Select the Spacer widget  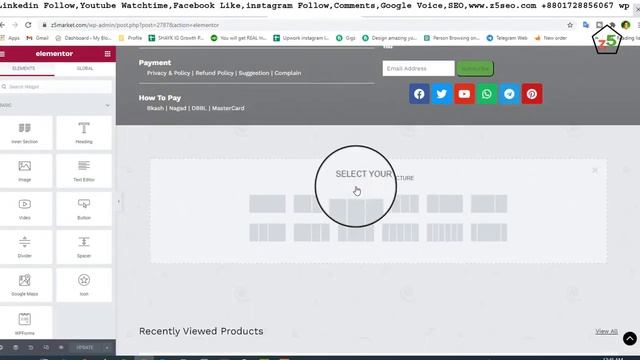[x=84, y=247]
